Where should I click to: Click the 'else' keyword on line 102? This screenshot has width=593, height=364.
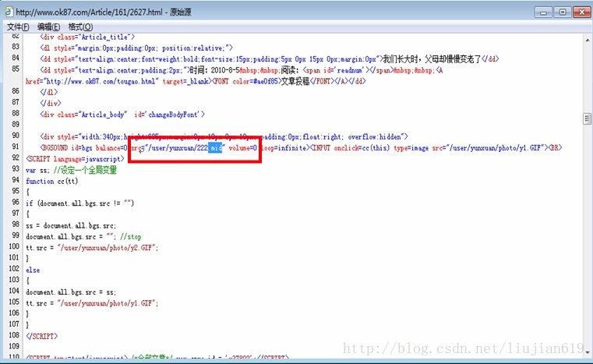click(x=33, y=270)
